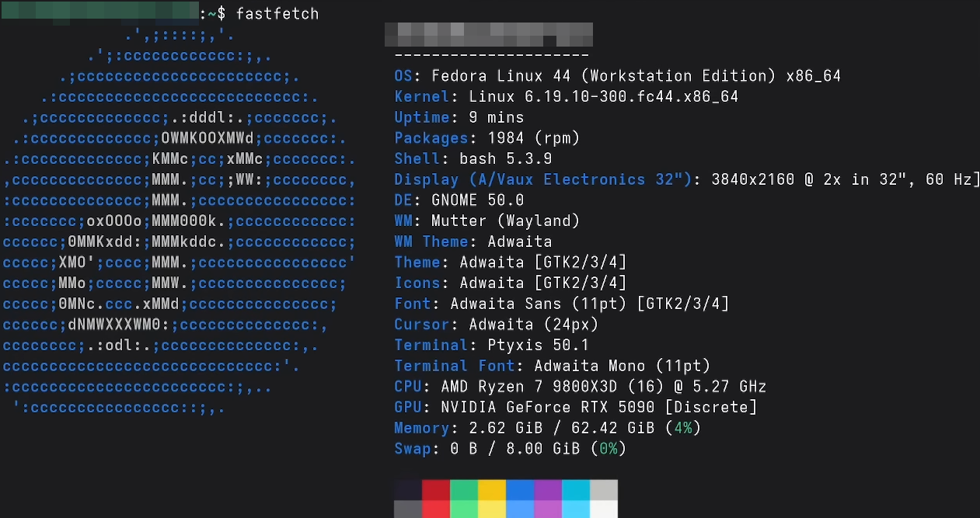Screen dimensions: 980x518
Task: Click the Kernel version line
Action: coord(567,97)
